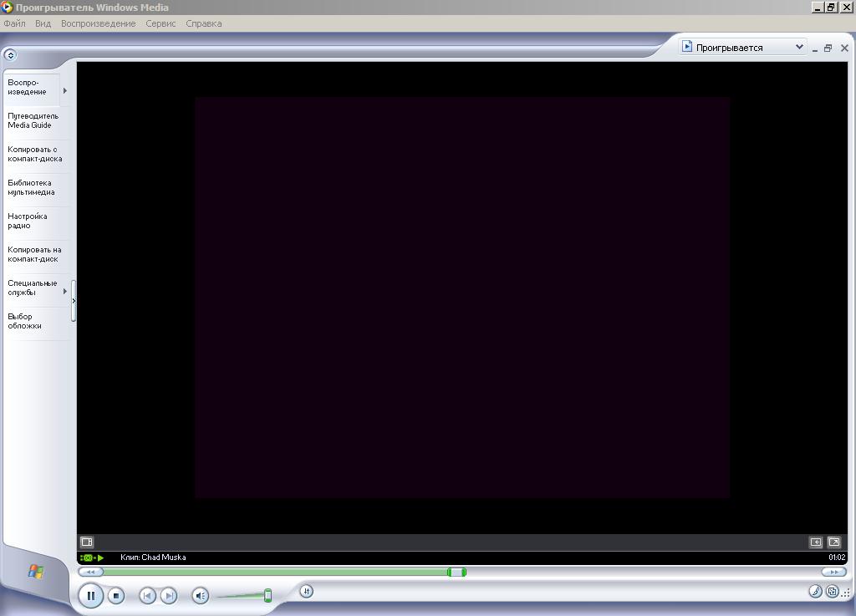Go to Копировать с компакт-диска

[37, 154]
